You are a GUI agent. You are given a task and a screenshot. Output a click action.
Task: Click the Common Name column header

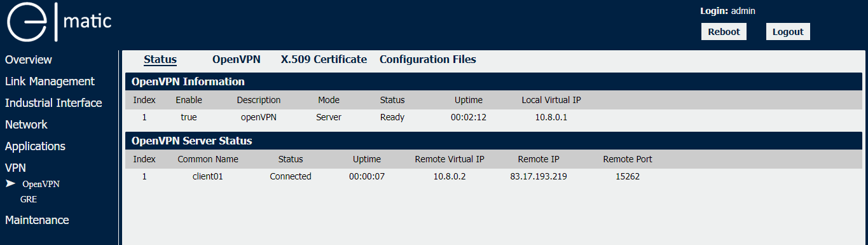point(208,159)
